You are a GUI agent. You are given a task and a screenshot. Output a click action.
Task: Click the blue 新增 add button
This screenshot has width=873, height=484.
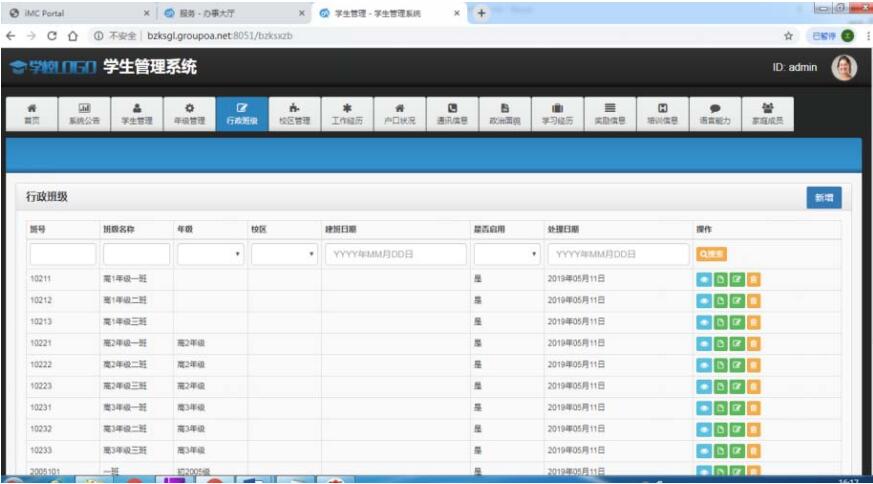point(823,198)
